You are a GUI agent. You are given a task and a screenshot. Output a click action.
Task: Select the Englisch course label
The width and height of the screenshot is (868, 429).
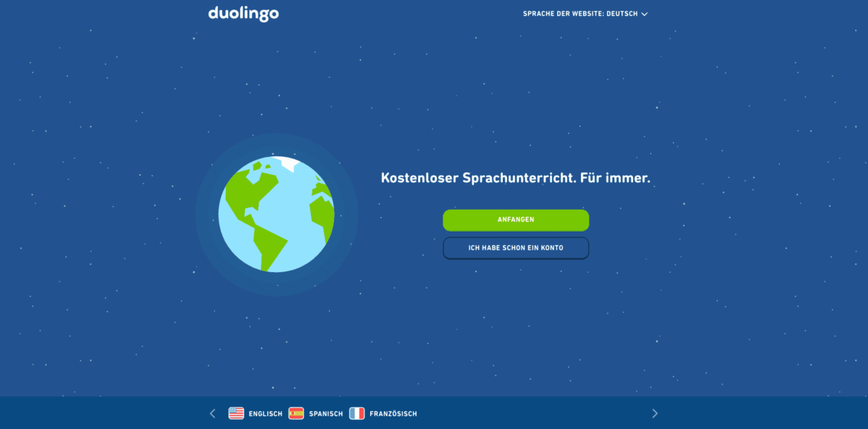[265, 414]
